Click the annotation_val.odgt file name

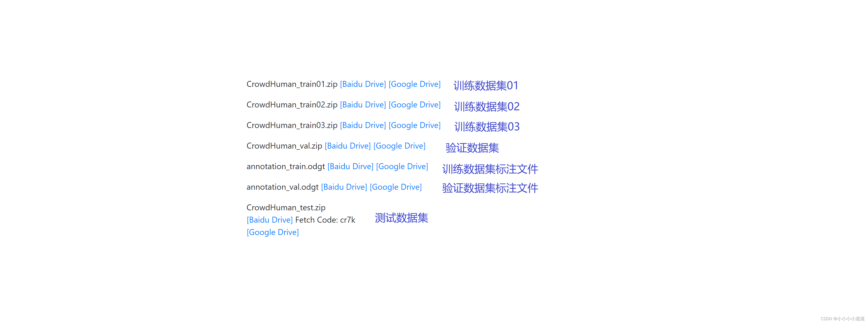[282, 187]
